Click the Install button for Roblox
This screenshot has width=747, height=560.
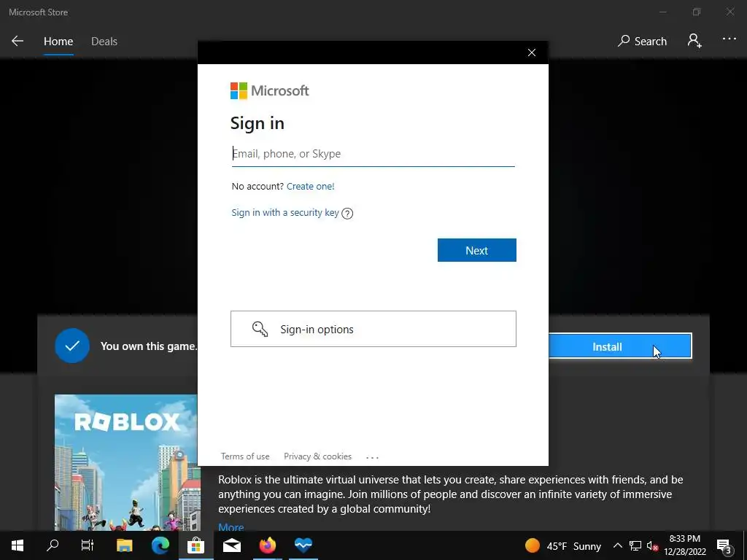point(620,346)
